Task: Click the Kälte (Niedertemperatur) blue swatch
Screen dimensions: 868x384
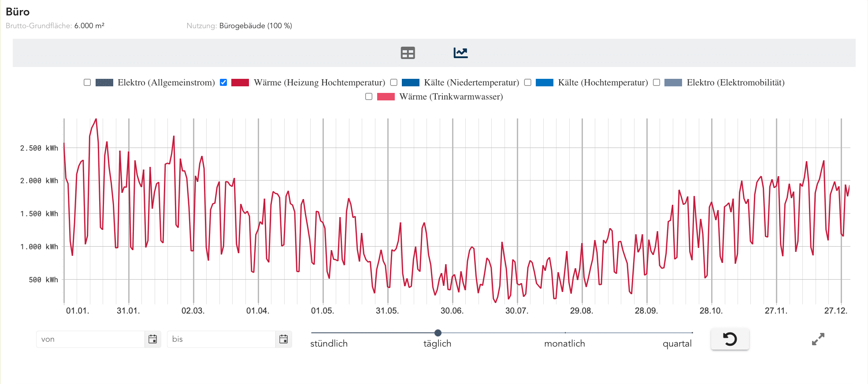Action: pos(410,82)
